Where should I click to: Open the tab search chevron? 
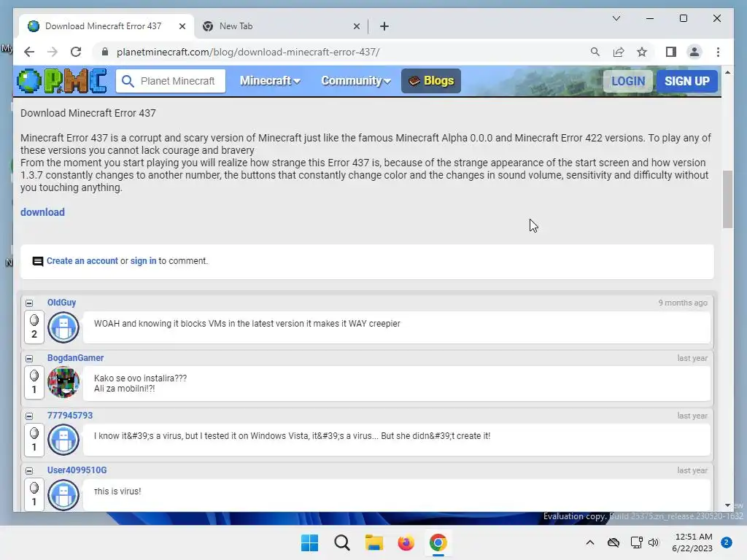pyautogui.click(x=616, y=18)
